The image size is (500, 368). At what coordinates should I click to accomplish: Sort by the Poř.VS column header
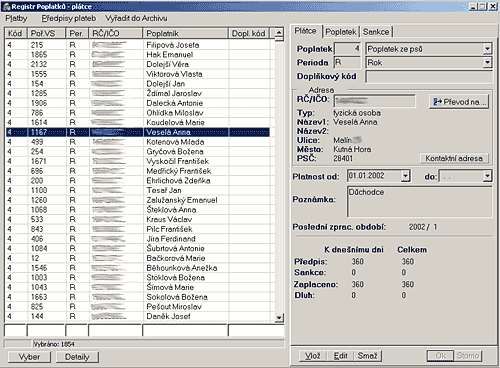point(47,33)
